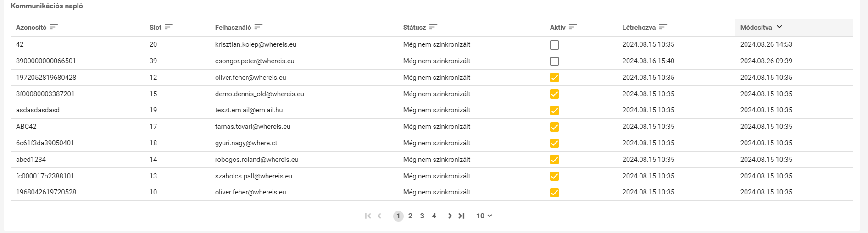Open page 2 of the log
Image resolution: width=868 pixels, height=233 pixels.
410,216
